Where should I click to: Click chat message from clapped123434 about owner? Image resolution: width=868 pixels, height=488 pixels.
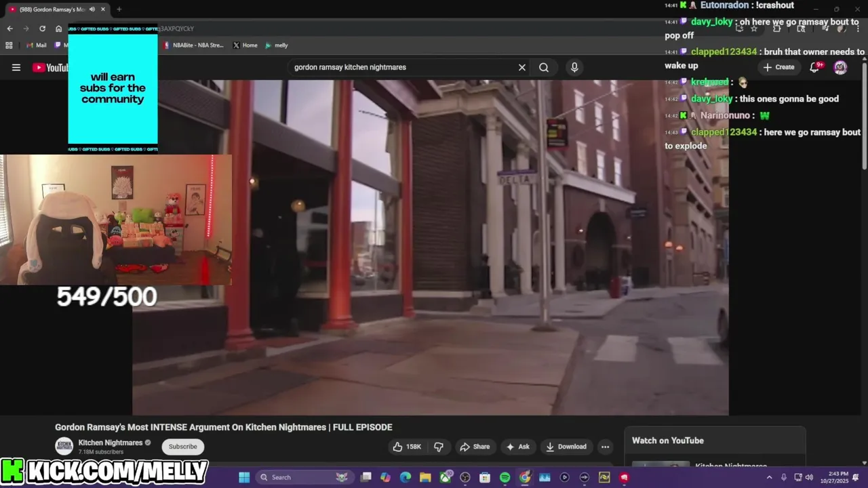tap(764, 58)
